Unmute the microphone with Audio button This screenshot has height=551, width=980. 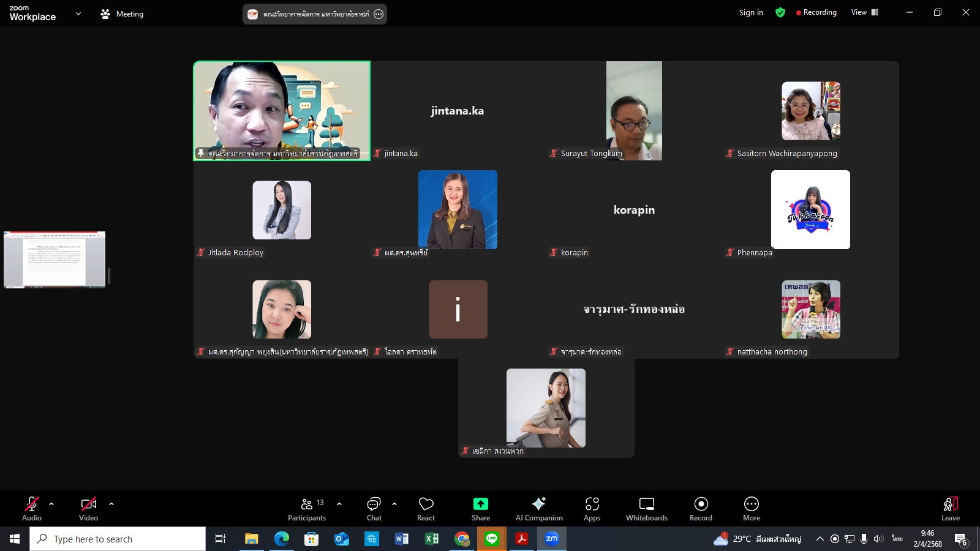32,508
